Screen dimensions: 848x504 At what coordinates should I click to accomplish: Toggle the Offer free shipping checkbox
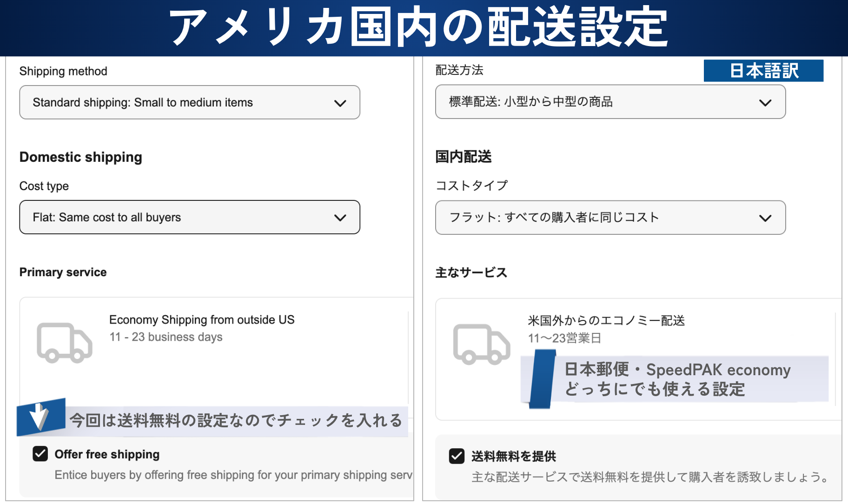click(40, 454)
